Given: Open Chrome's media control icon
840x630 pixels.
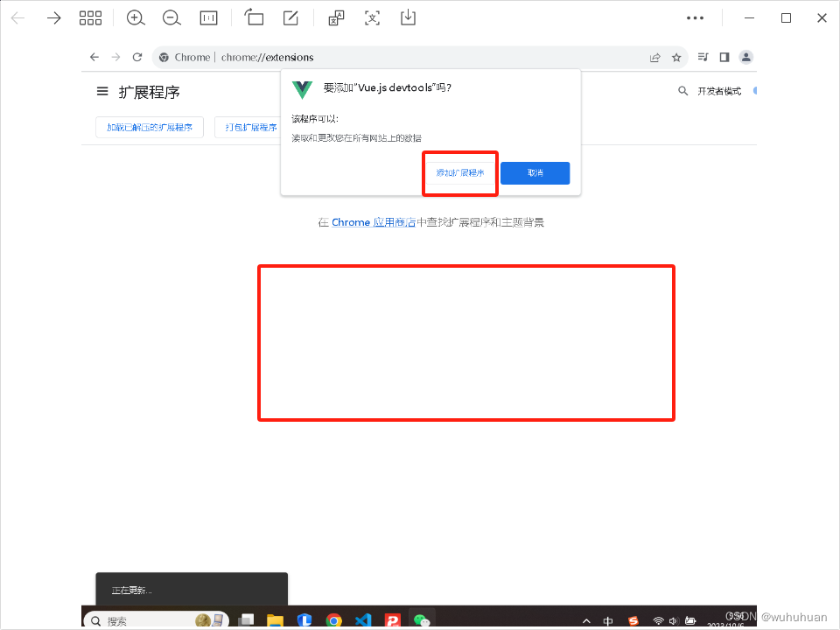Looking at the screenshot, I should coord(703,58).
